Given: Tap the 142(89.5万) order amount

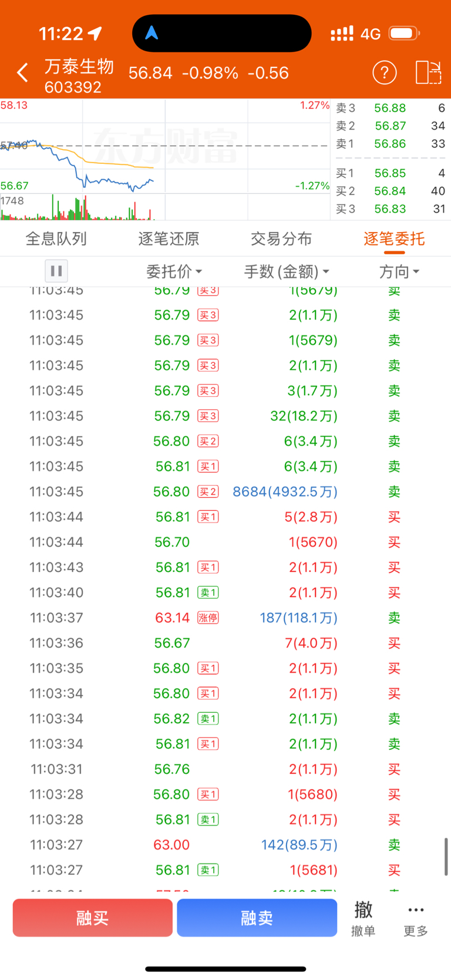Looking at the screenshot, I should [x=299, y=844].
